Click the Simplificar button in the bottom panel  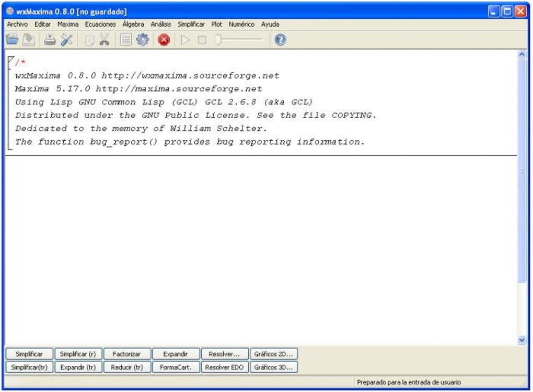click(29, 354)
